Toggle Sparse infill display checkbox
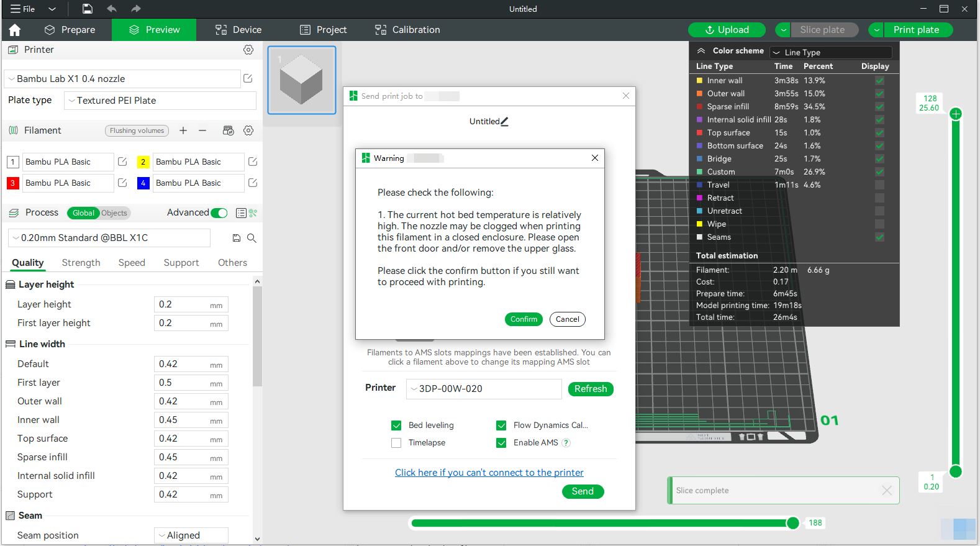The image size is (980, 546). 880,107
